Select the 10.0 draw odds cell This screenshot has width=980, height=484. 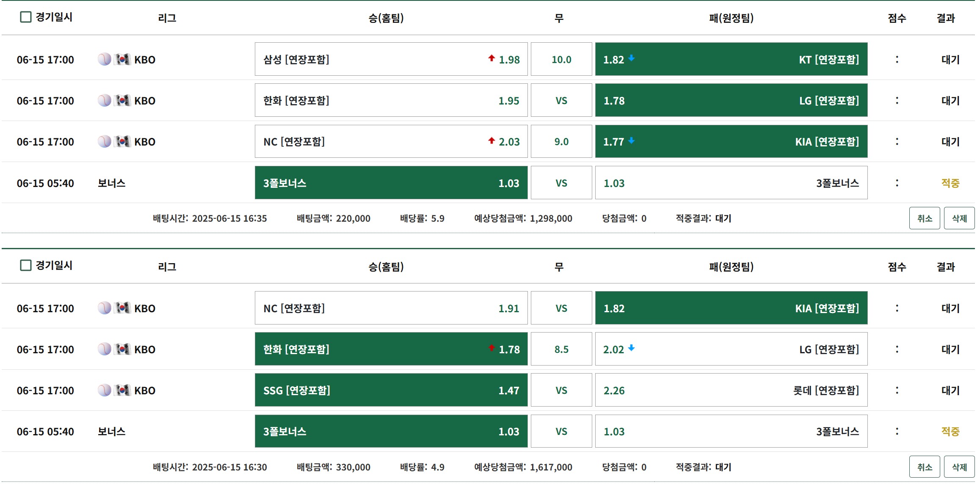(x=561, y=59)
